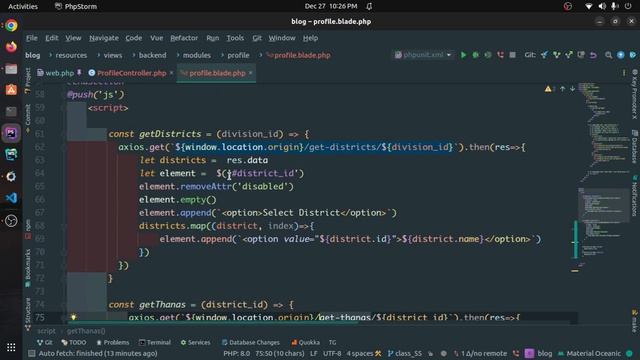Click Git Commit checkmark icon
The width and height of the screenshot is (640, 360).
coord(556,55)
